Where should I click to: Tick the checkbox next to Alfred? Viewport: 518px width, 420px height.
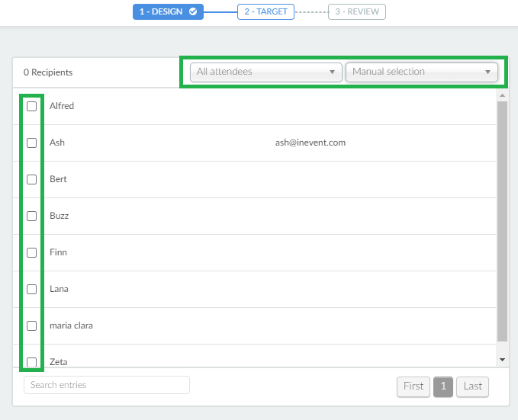point(32,106)
